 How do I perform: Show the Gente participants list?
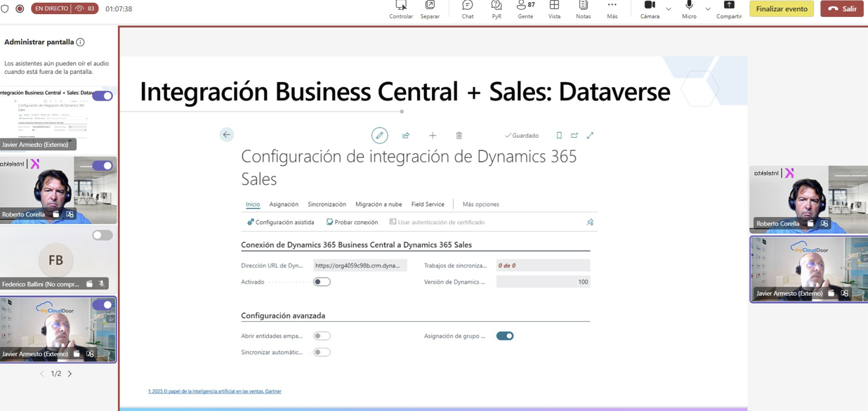(525, 9)
